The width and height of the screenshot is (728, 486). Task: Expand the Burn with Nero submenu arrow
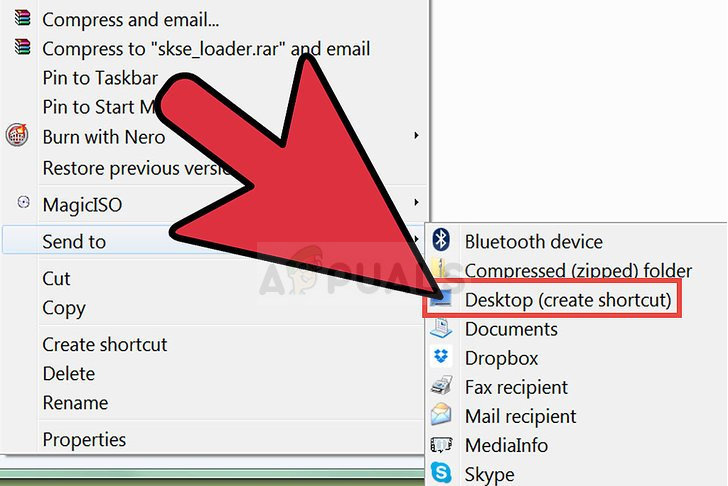pyautogui.click(x=416, y=136)
